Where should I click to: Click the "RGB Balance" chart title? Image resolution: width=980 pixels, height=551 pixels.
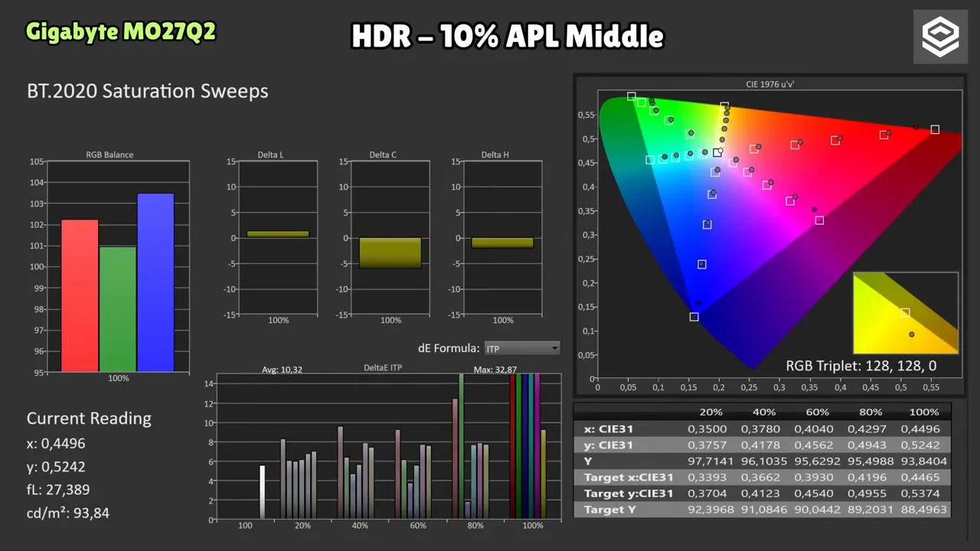click(x=109, y=155)
